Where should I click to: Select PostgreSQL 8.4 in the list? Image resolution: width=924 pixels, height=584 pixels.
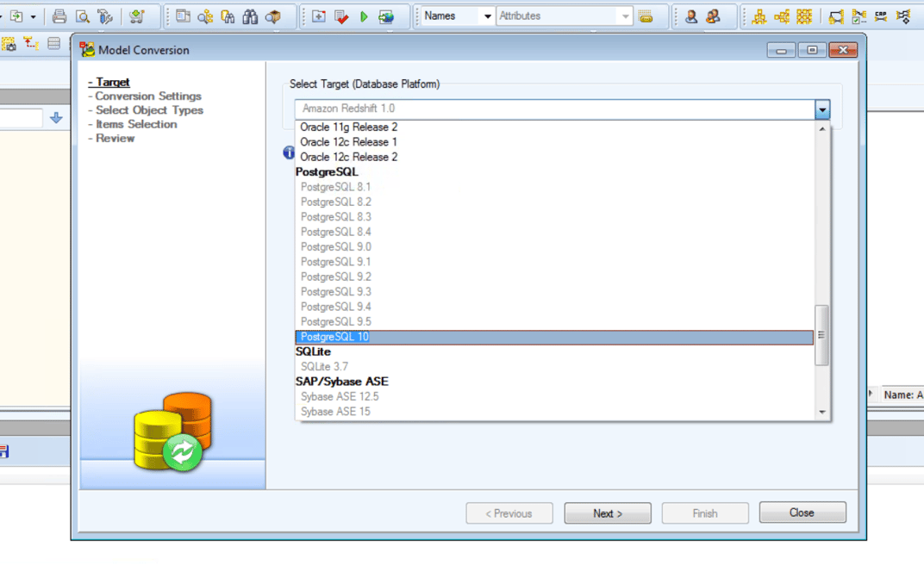pyautogui.click(x=554, y=232)
